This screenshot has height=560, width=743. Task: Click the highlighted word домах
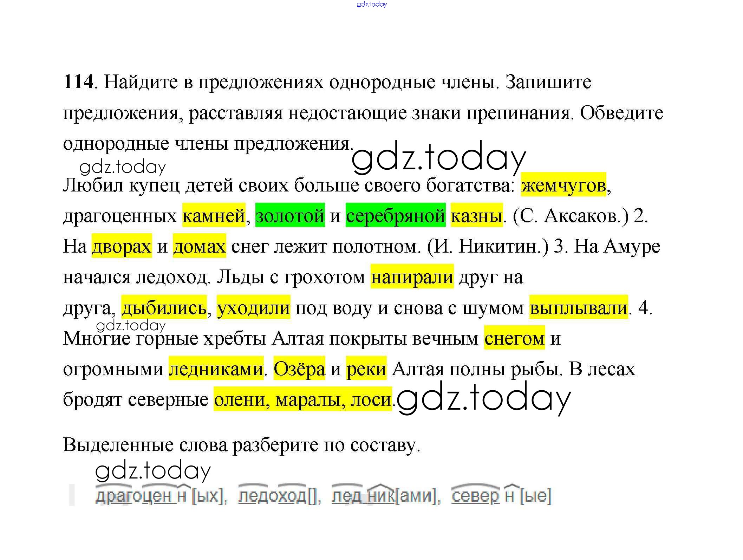click(199, 246)
